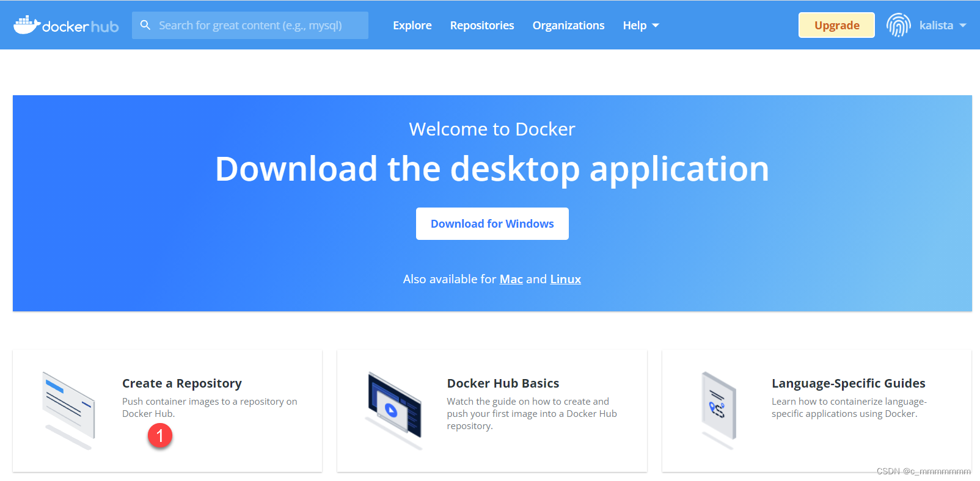
Task: Click Download for Windows button
Action: click(x=492, y=223)
